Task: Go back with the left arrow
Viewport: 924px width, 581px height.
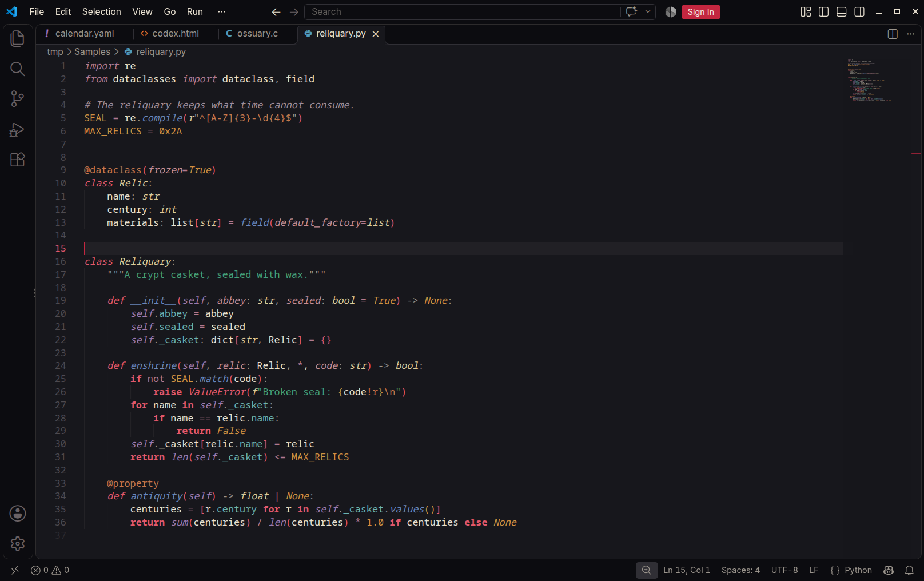Action: tap(276, 12)
